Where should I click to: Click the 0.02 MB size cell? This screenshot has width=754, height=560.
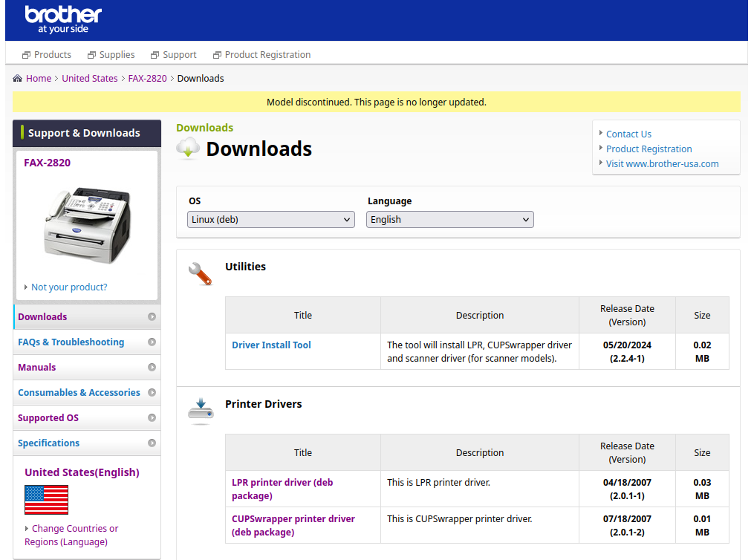(702, 351)
